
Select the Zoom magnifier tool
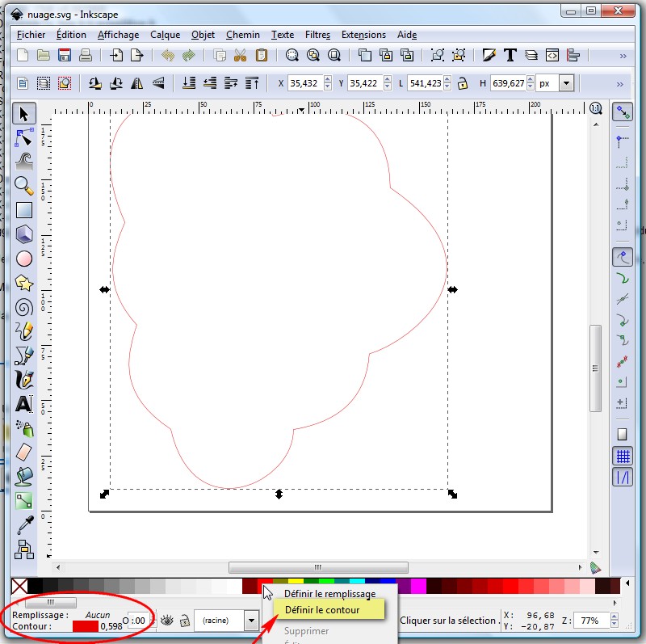(24, 186)
